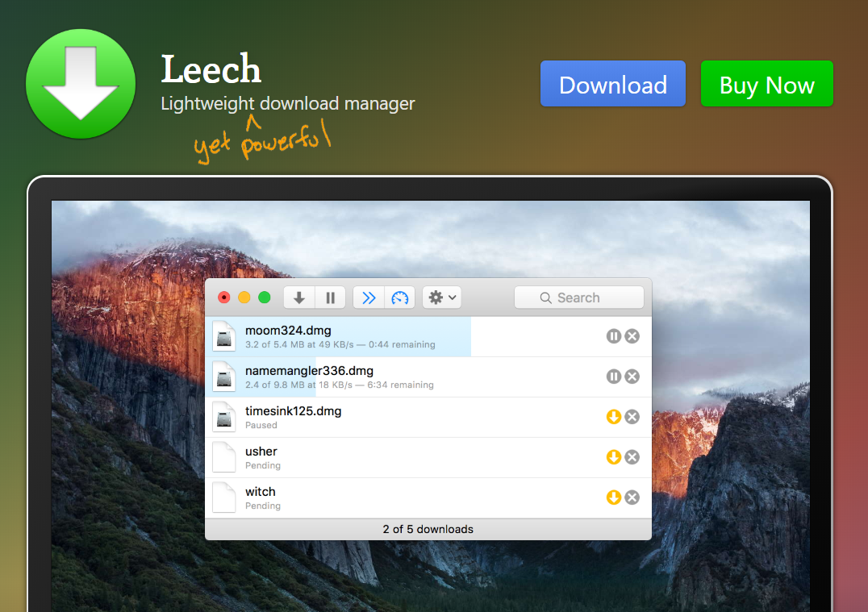Click the green Buy Now button
This screenshot has width=868, height=612.
(766, 84)
